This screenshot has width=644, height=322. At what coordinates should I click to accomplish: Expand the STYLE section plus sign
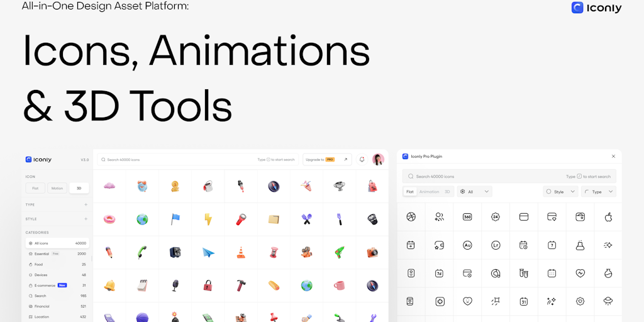86,219
